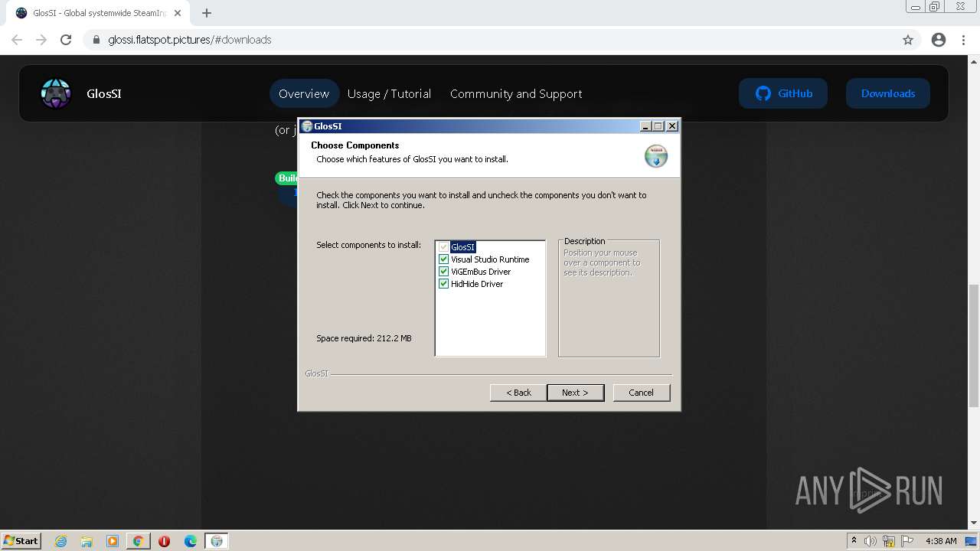This screenshot has height=551, width=980.
Task: Minimize the Chrome window
Action: 916,6
